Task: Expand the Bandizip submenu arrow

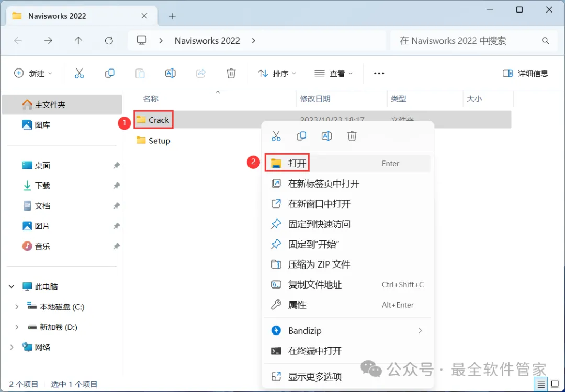Action: [420, 331]
